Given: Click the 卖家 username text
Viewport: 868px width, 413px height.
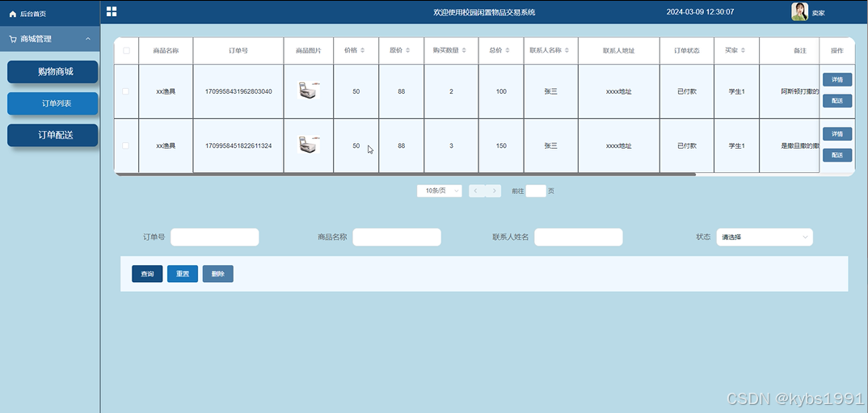Looking at the screenshot, I should coord(818,13).
